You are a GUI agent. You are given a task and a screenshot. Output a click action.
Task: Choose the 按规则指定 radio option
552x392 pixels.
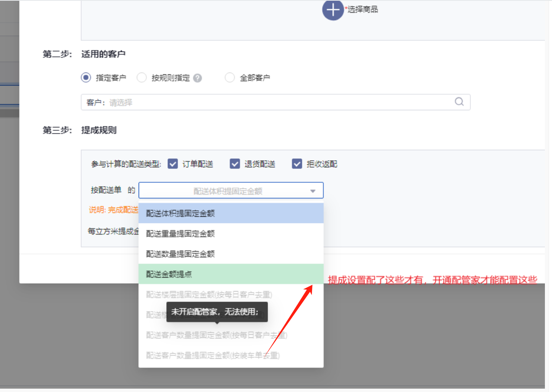click(142, 78)
